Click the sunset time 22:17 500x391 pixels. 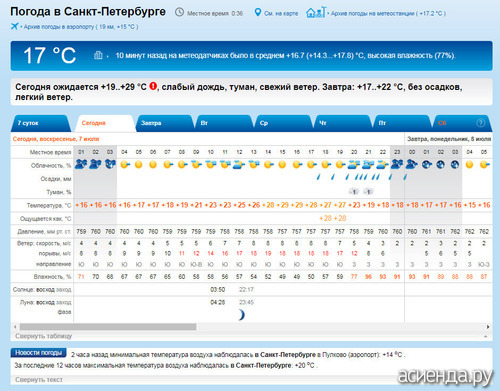click(x=246, y=289)
